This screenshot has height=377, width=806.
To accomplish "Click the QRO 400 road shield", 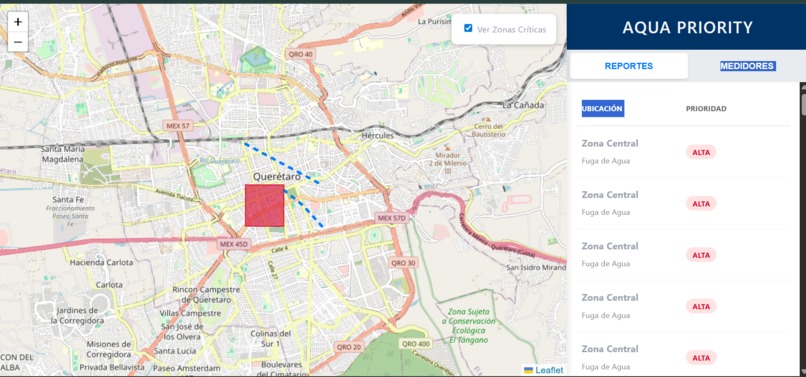I will tap(415, 344).
